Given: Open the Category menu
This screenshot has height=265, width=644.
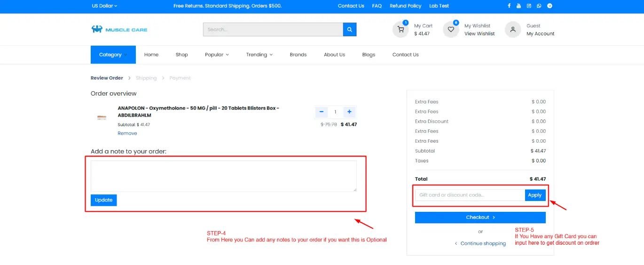Looking at the screenshot, I should tap(113, 55).
